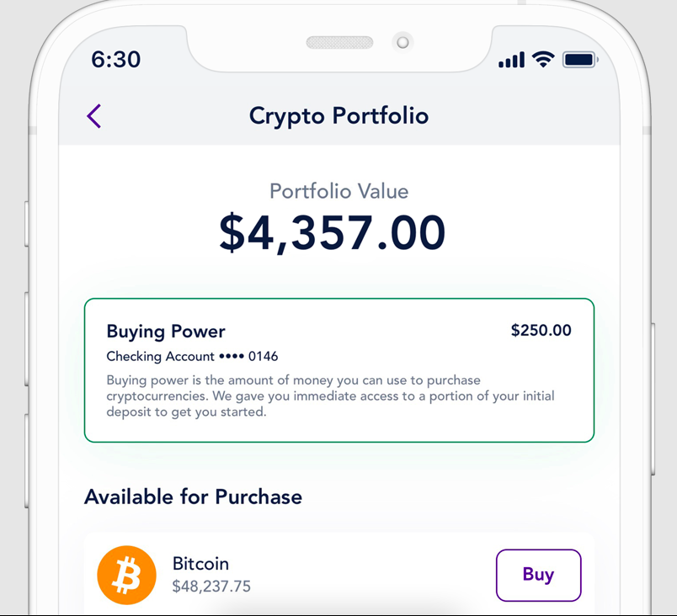This screenshot has height=616, width=677.
Task: Tap the Bitcoin asset name label
Action: 200,564
